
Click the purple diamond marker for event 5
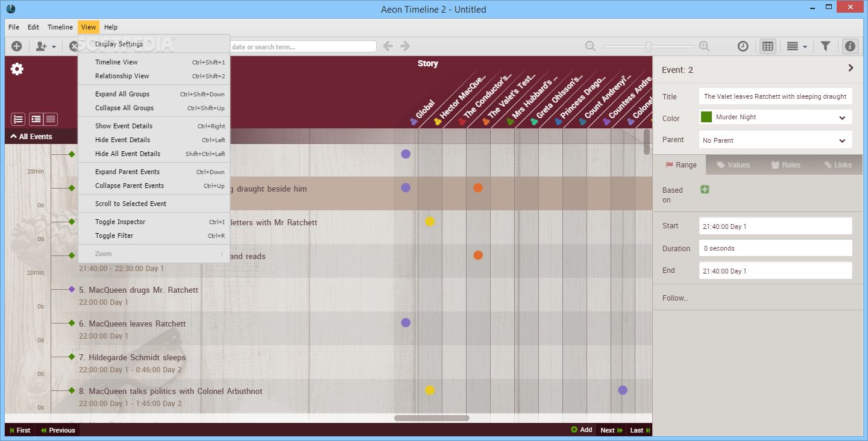tap(72, 289)
